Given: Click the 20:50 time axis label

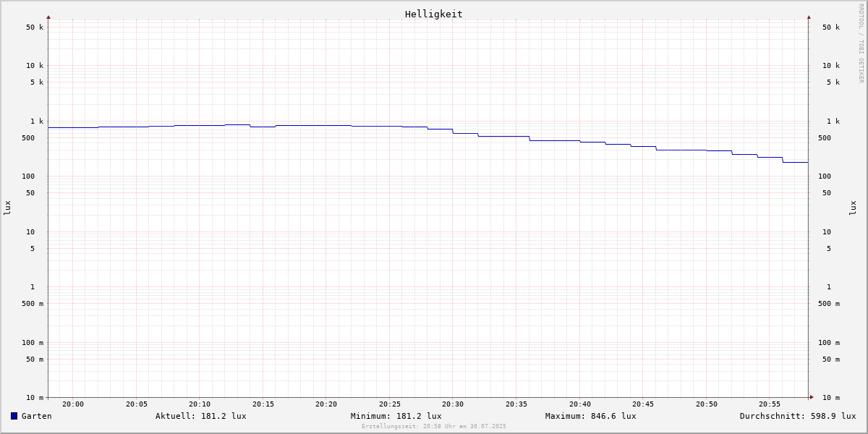Looking at the screenshot, I should [x=707, y=404].
